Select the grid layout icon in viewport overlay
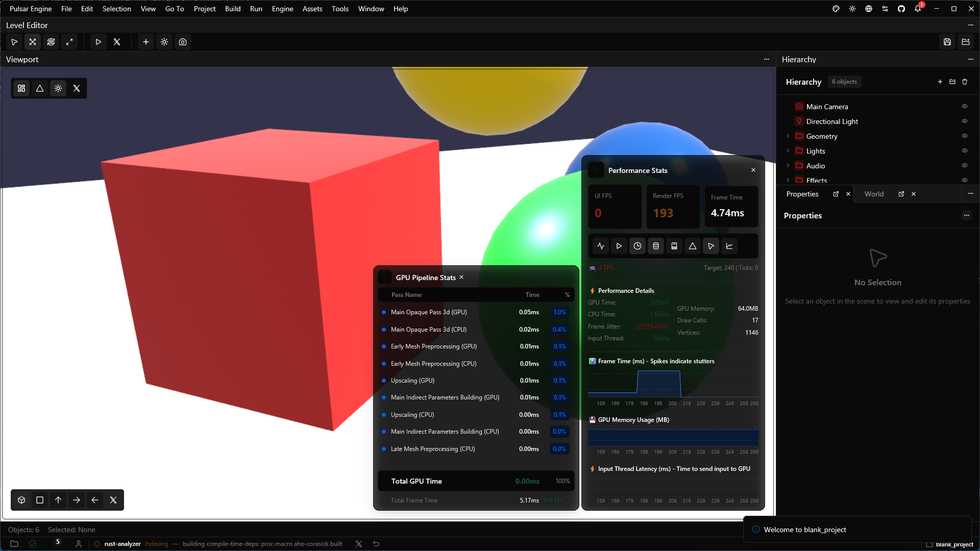 (21, 88)
